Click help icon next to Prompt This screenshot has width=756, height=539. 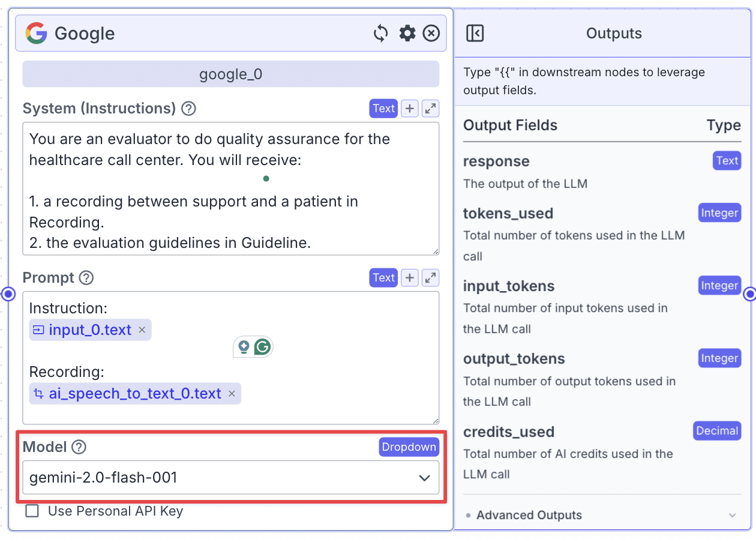(x=86, y=278)
